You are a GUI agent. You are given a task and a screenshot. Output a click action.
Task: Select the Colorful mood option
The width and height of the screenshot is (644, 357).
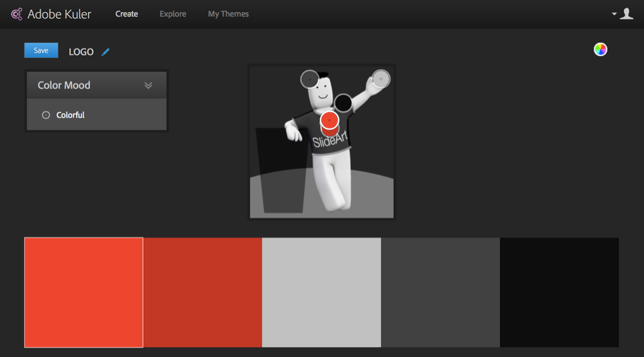64,115
